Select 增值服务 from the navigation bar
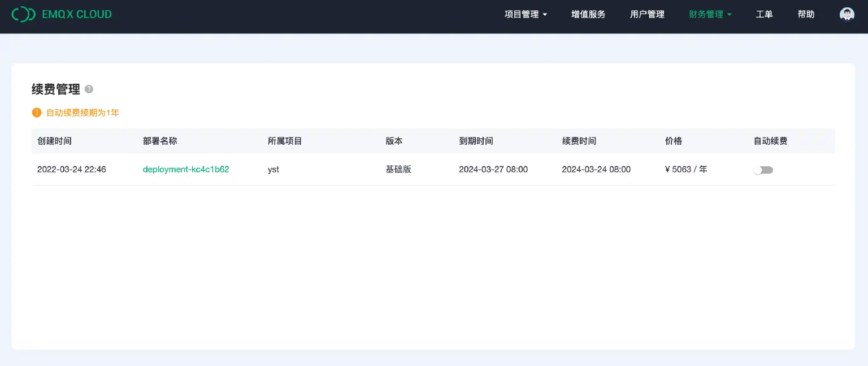The height and width of the screenshot is (366, 868). (x=588, y=14)
